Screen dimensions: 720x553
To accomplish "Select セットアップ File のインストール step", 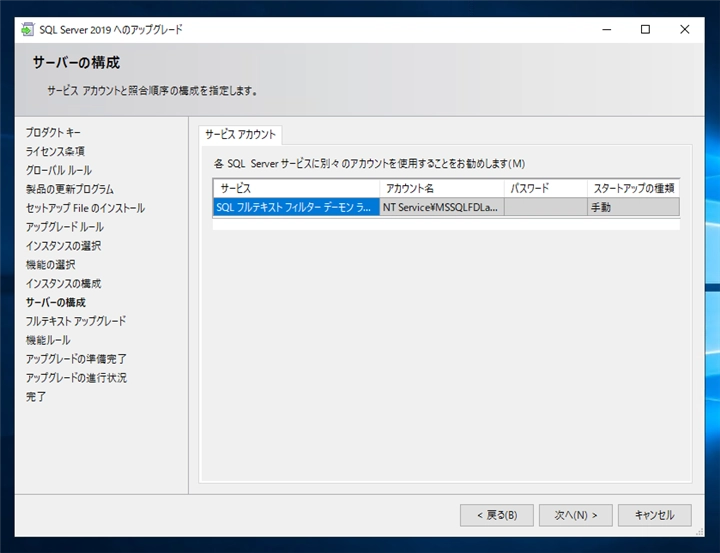I will [x=85, y=208].
